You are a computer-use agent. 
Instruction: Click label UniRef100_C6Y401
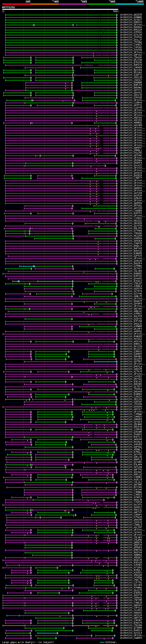pyautogui.click(x=131, y=532)
